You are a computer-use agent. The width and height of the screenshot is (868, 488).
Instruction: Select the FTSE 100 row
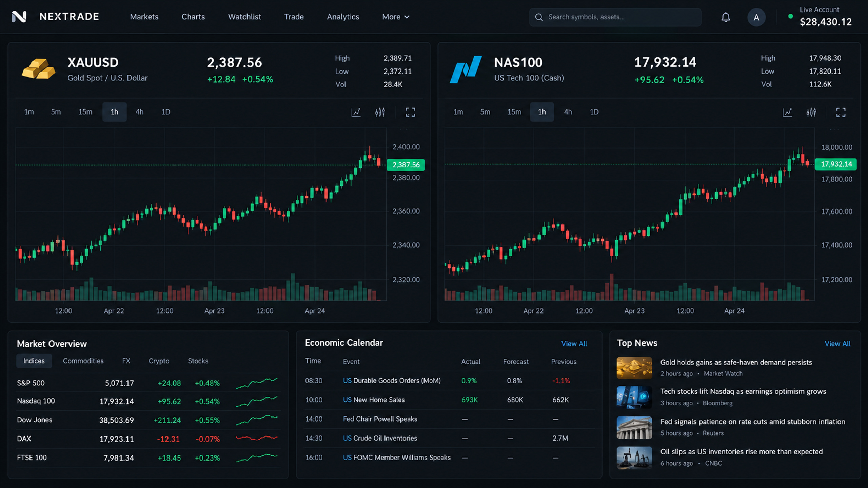point(149,458)
